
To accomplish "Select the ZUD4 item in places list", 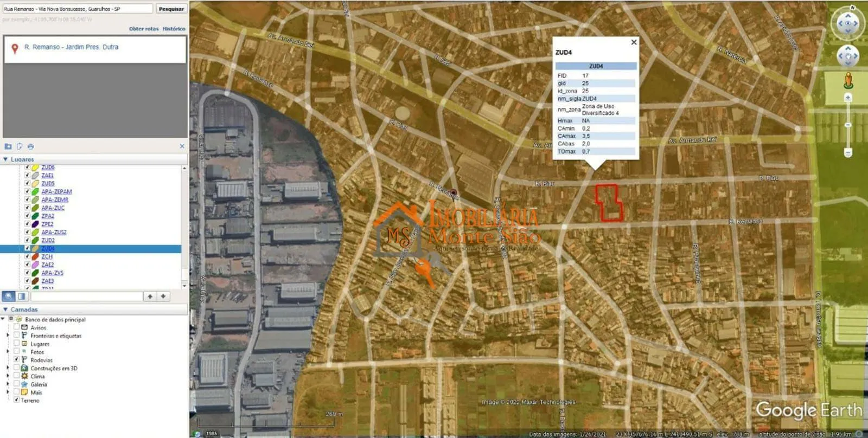I will pos(48,248).
